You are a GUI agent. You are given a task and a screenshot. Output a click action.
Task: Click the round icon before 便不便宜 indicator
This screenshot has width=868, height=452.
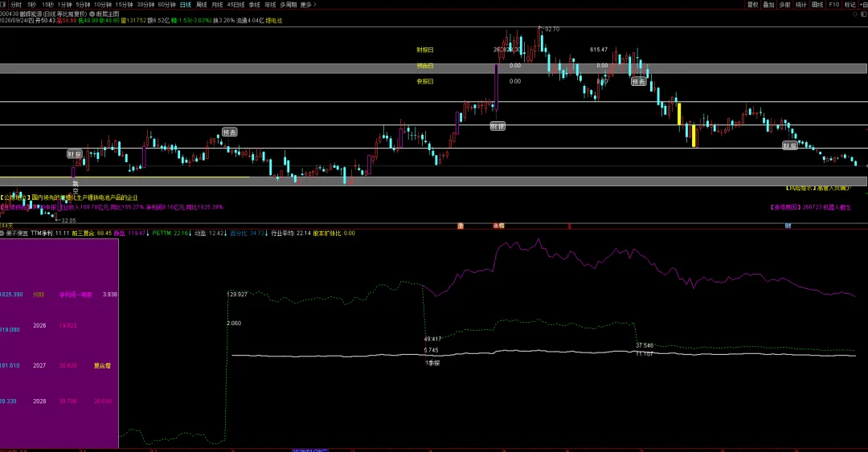tap(2, 234)
